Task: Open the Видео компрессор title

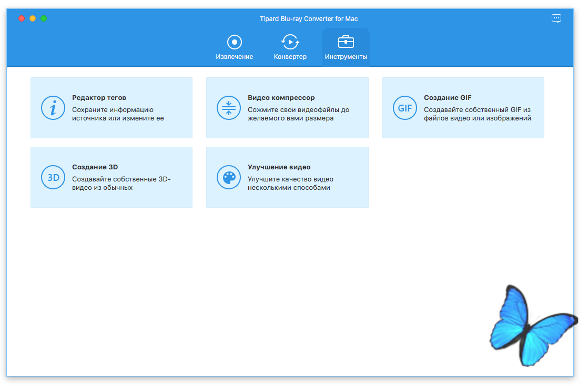Action: [x=281, y=97]
